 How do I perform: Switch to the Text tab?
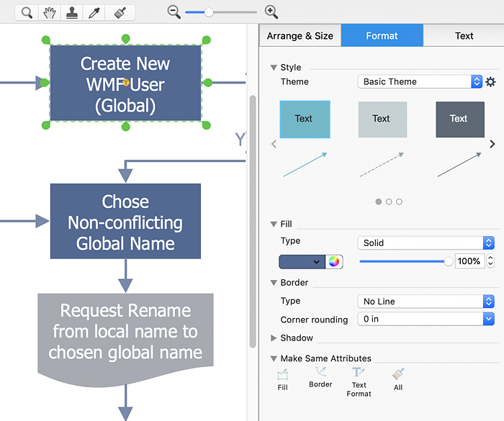click(x=464, y=36)
